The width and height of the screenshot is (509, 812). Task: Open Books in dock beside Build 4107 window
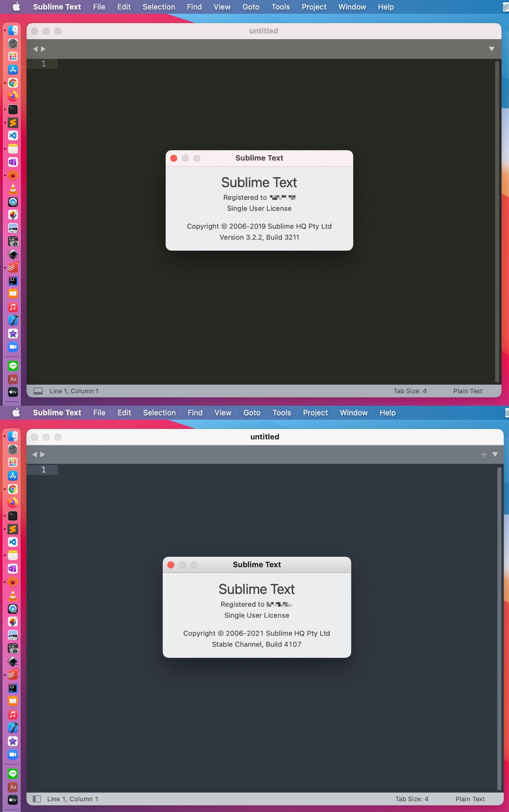click(13, 701)
